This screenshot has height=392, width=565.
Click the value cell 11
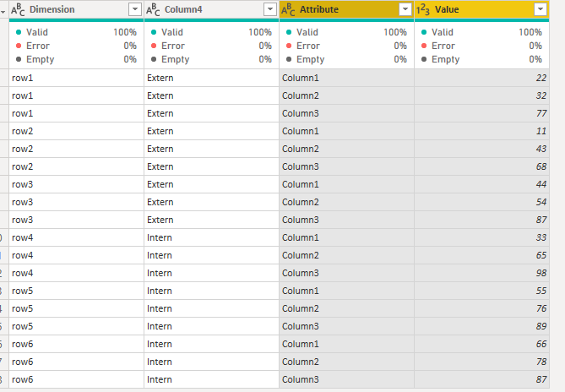(481, 131)
